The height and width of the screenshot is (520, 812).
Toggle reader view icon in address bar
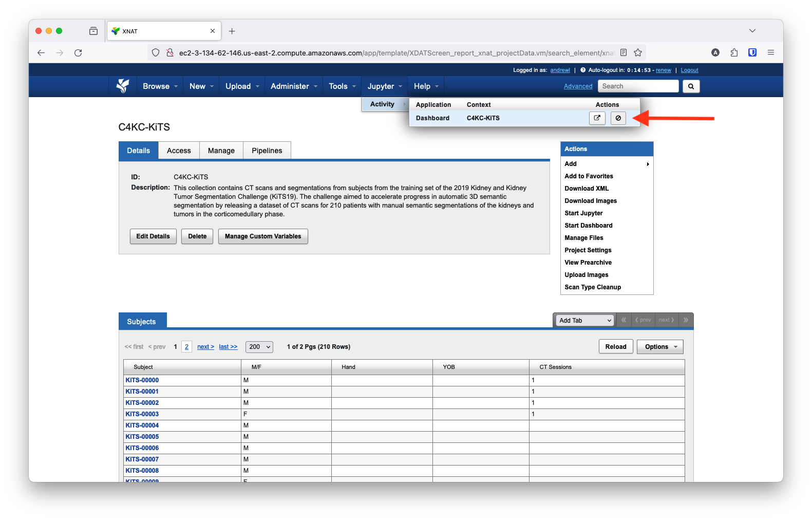(x=624, y=52)
